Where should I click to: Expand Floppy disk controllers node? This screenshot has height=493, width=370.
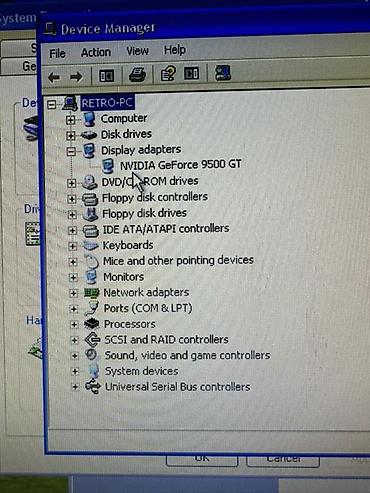coord(71,199)
